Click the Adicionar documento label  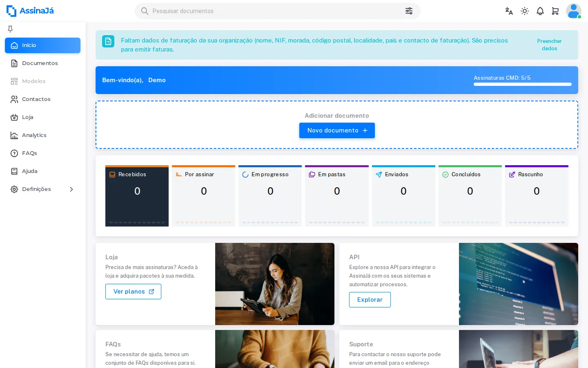click(x=337, y=116)
